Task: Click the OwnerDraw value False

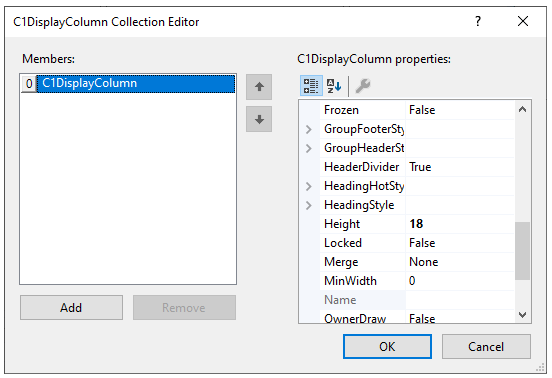Action: [422, 319]
